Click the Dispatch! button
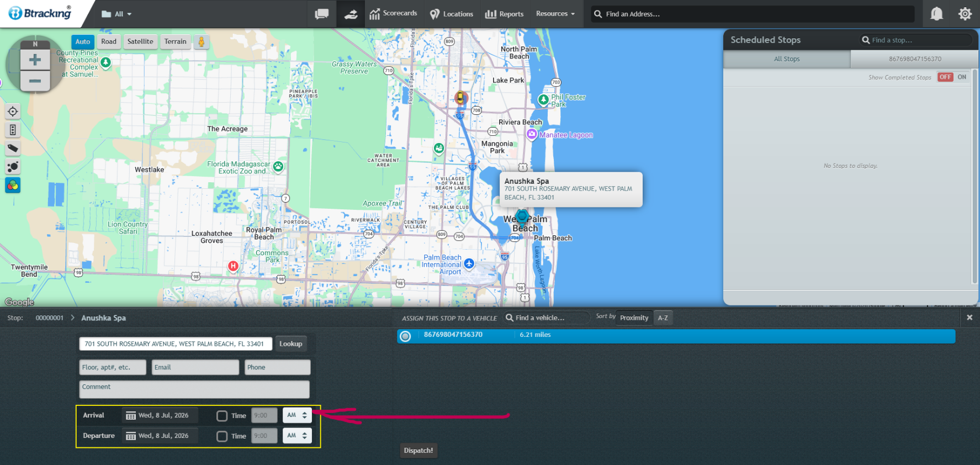This screenshot has width=980, height=465. [418, 451]
